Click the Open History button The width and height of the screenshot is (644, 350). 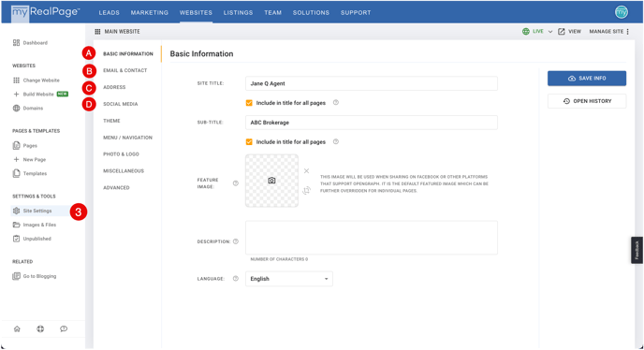pos(587,101)
